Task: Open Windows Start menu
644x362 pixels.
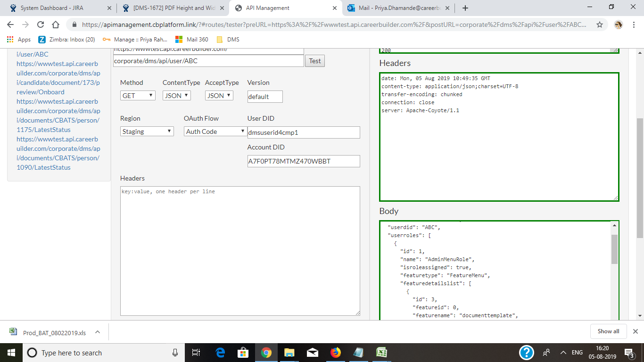Action: [10, 353]
